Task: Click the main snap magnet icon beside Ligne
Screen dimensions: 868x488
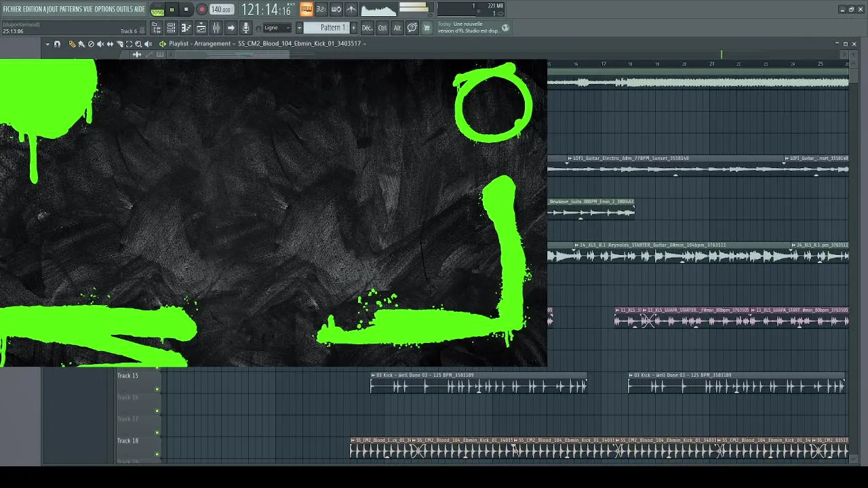Action: (258, 28)
